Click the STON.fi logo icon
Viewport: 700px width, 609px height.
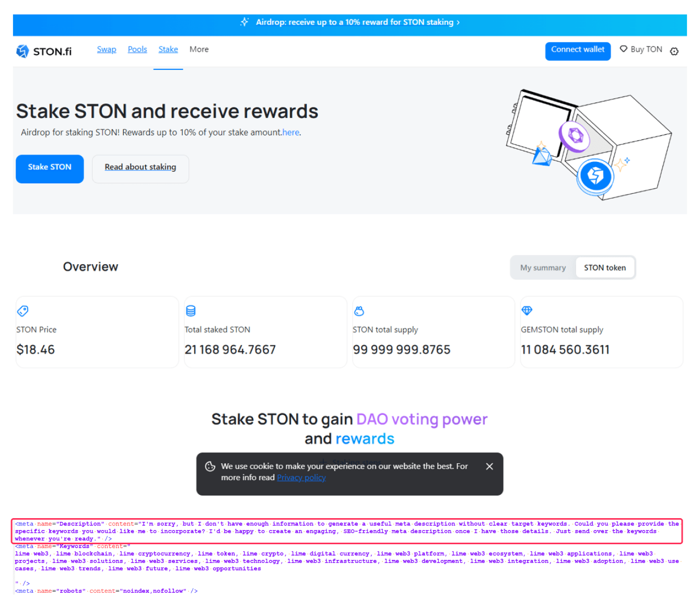coord(22,51)
